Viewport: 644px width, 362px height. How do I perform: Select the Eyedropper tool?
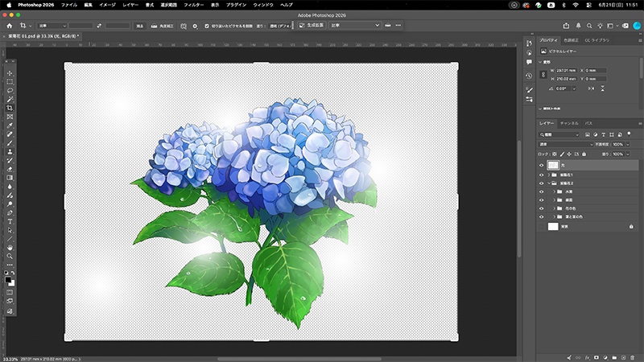[10, 125]
